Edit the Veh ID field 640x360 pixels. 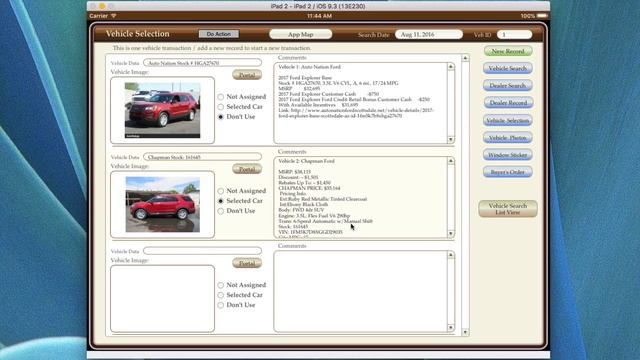514,35
